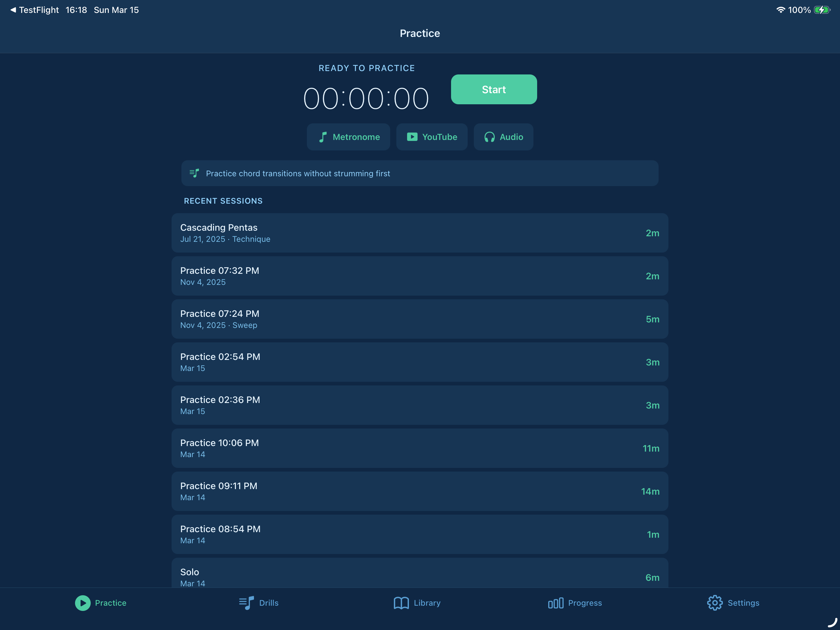Tap the 6m duration on Solo session
The width and height of the screenshot is (840, 630).
[x=652, y=578]
